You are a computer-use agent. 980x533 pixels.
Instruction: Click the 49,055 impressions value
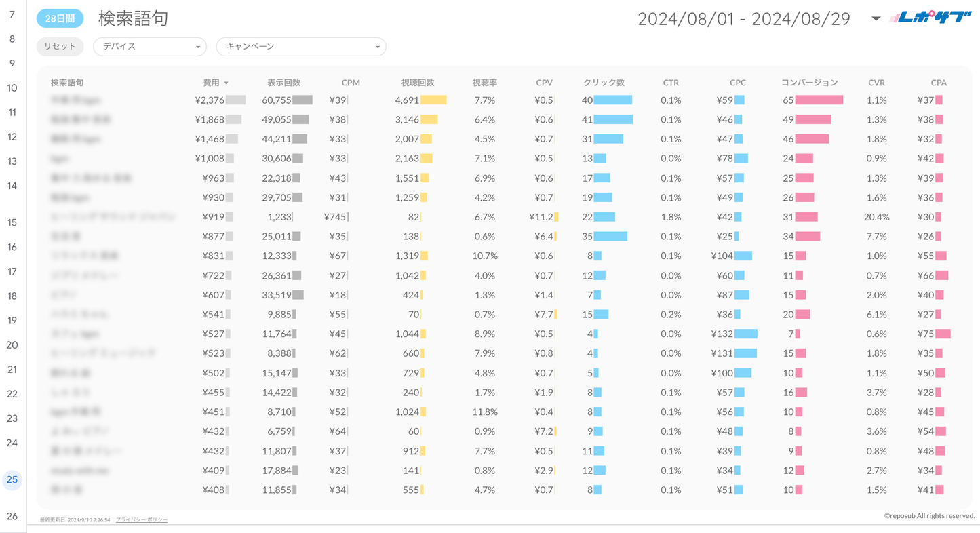point(277,119)
